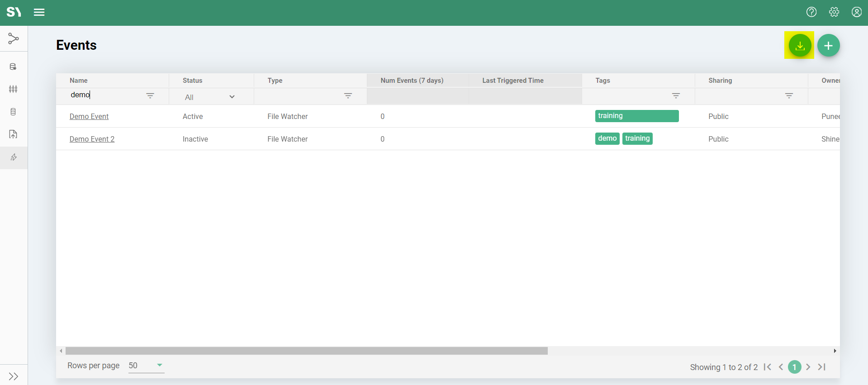Open the Demo Event link
Viewport: 868px width, 385px height.
pos(89,117)
